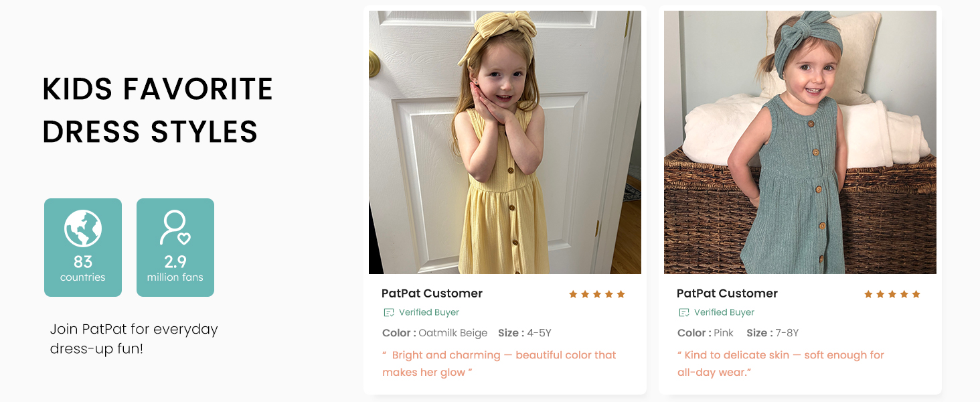Open the green dress customer photo
980x402 pixels.
click(x=800, y=142)
